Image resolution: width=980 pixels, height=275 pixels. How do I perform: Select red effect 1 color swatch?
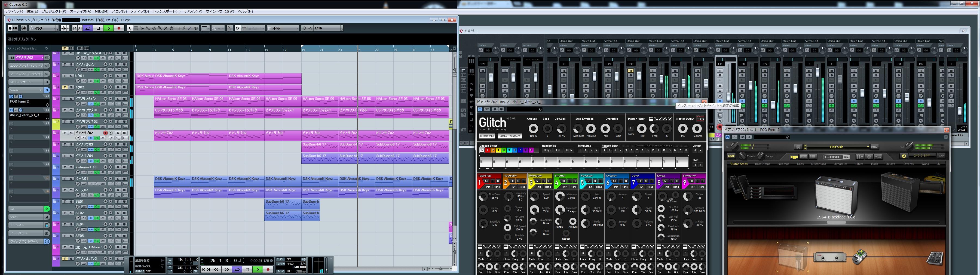coord(487,150)
